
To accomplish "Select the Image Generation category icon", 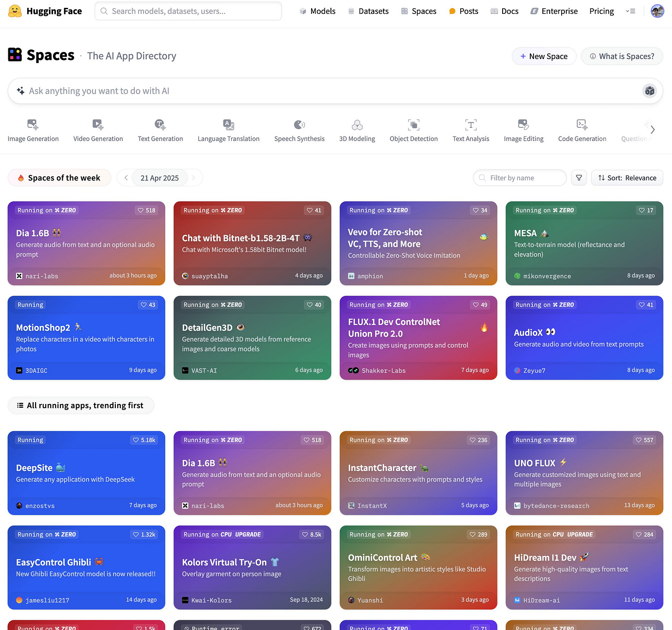I will click(x=33, y=125).
